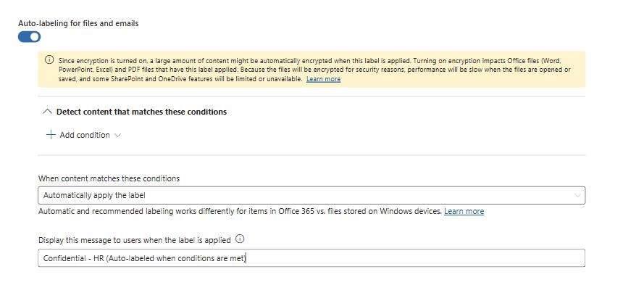Click the When content matches these conditions label
The width and height of the screenshot is (644, 293).
109,178
